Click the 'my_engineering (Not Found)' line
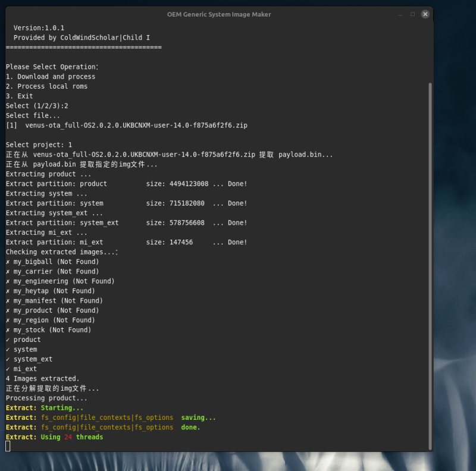Screen dimensions: 476x471 click(x=60, y=281)
